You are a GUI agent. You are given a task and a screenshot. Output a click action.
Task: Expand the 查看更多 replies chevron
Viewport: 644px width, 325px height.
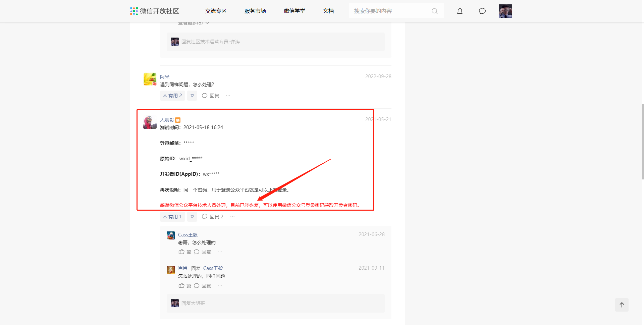[207, 23]
